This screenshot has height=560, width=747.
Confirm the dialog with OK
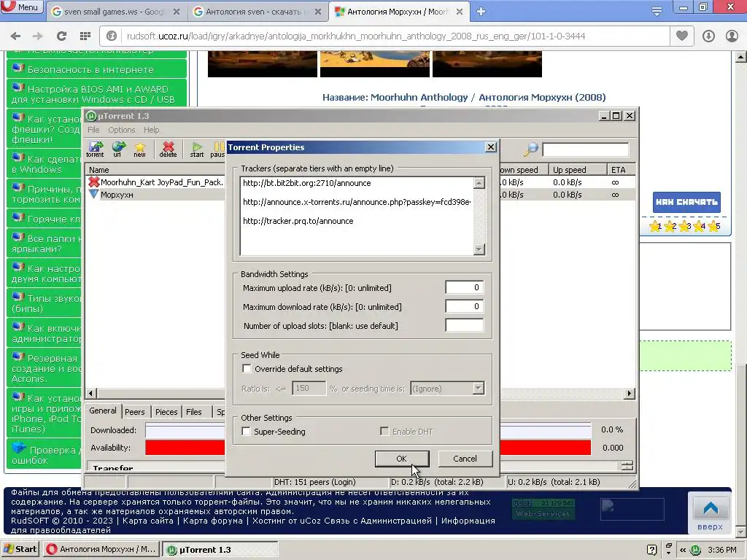pyautogui.click(x=402, y=459)
